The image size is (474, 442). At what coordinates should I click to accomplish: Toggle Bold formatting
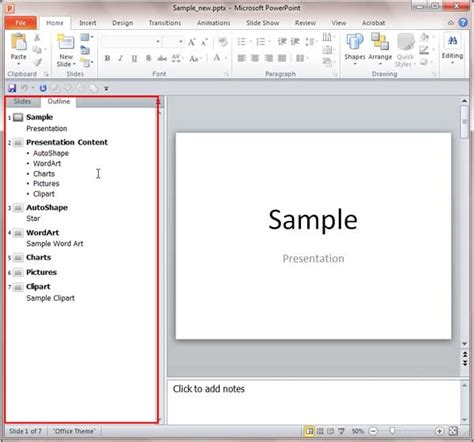107,59
